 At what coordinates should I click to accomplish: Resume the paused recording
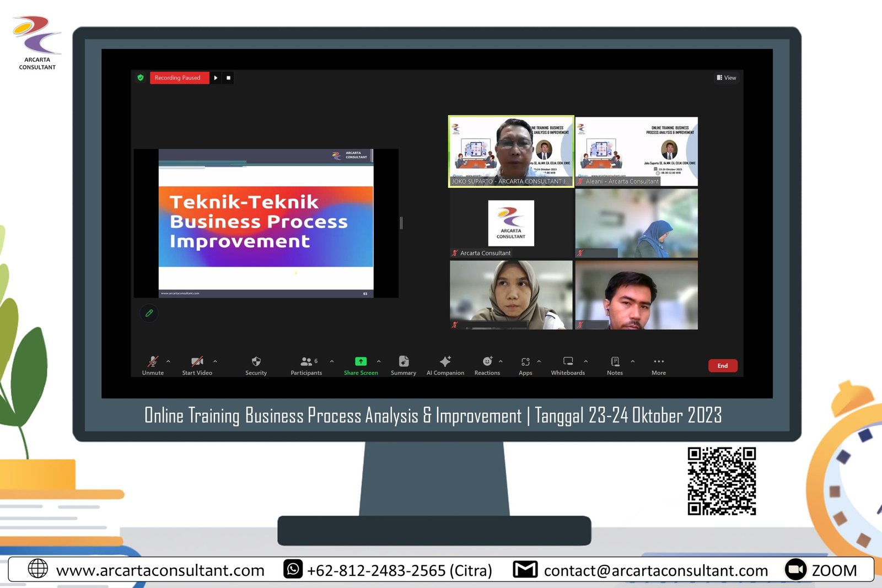216,78
